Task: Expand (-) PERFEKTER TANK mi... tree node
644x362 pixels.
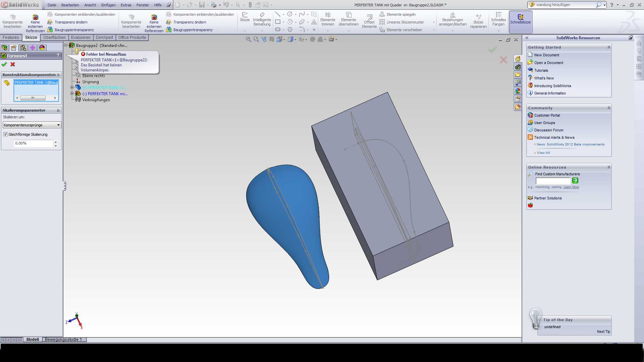Action: click(72, 94)
